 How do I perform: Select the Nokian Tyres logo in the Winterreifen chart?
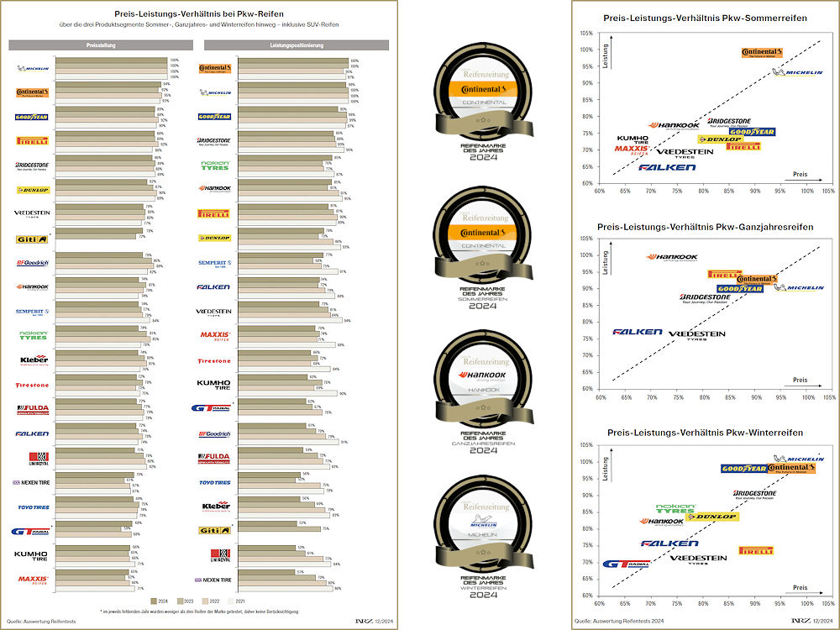coord(676,508)
